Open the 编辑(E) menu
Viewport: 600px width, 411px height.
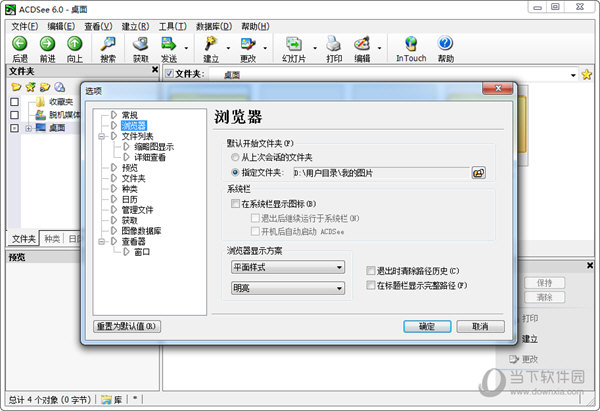(61, 26)
